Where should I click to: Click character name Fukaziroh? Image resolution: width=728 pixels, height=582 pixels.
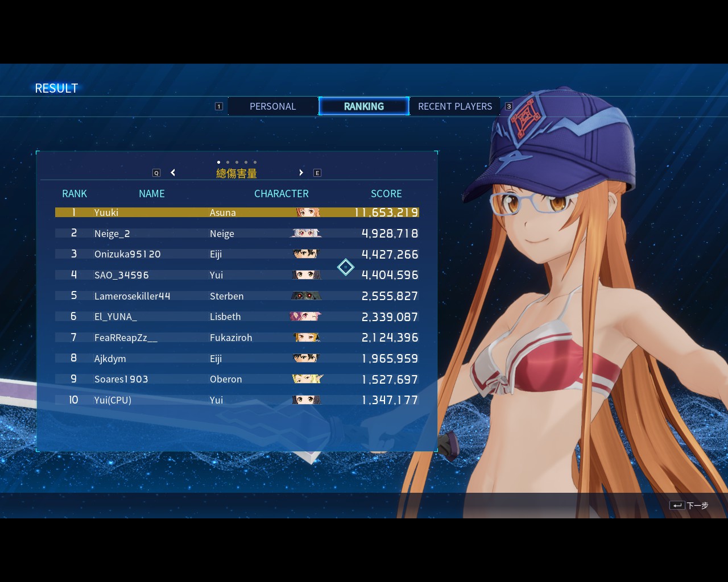click(231, 338)
